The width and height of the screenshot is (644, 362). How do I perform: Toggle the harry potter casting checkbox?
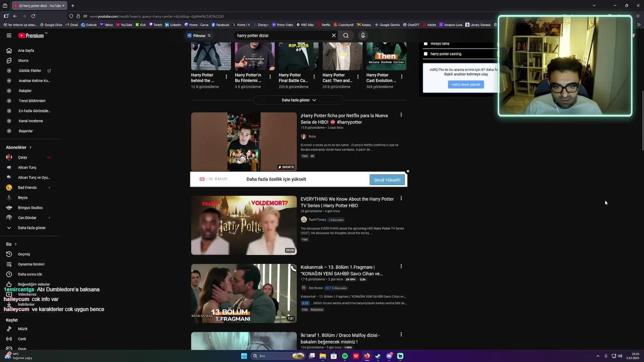point(426,54)
